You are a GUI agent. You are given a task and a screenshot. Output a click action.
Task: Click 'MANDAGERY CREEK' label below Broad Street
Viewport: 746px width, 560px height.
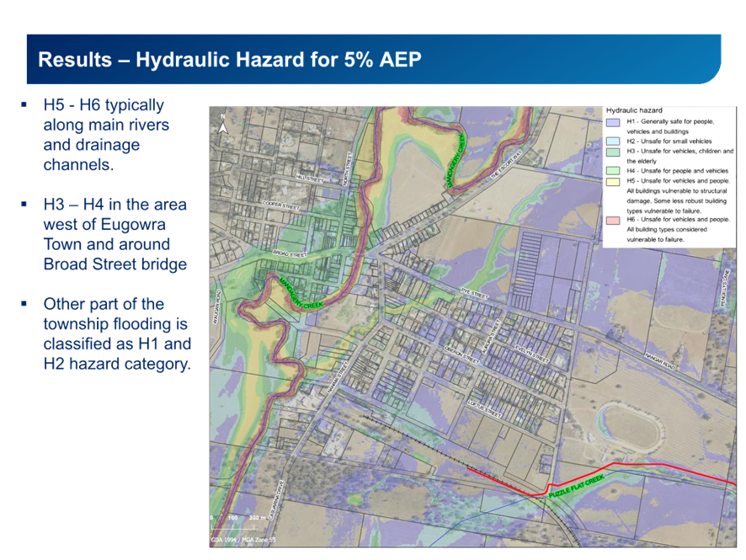click(301, 294)
